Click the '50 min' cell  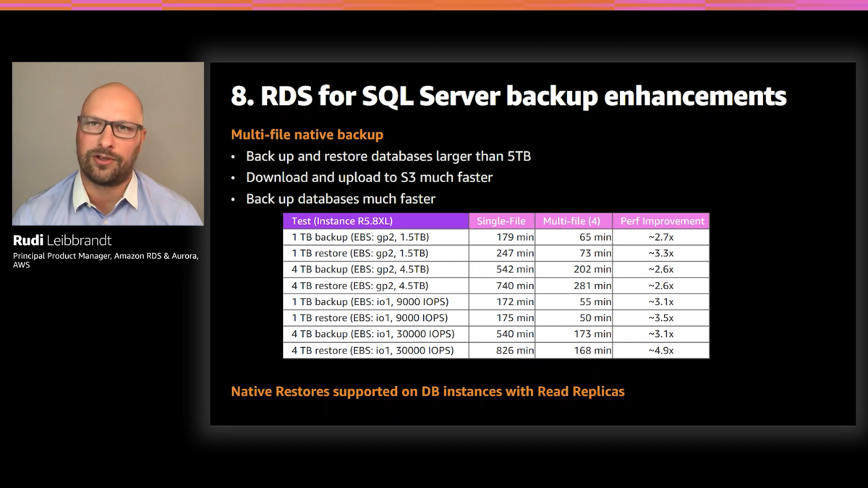[574, 317]
